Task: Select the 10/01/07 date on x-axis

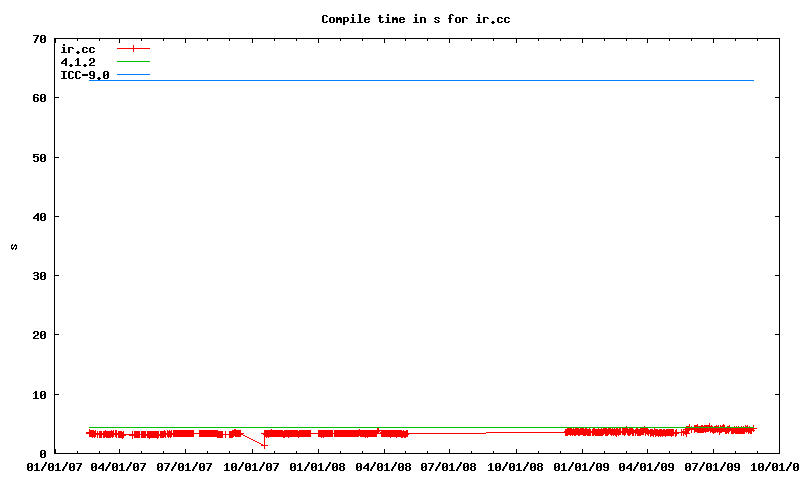Action: 252,467
